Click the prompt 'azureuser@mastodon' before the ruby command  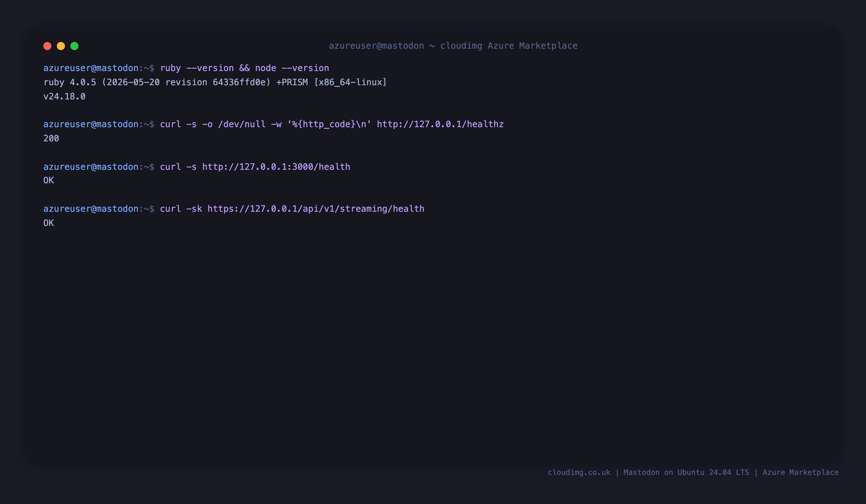coord(91,68)
